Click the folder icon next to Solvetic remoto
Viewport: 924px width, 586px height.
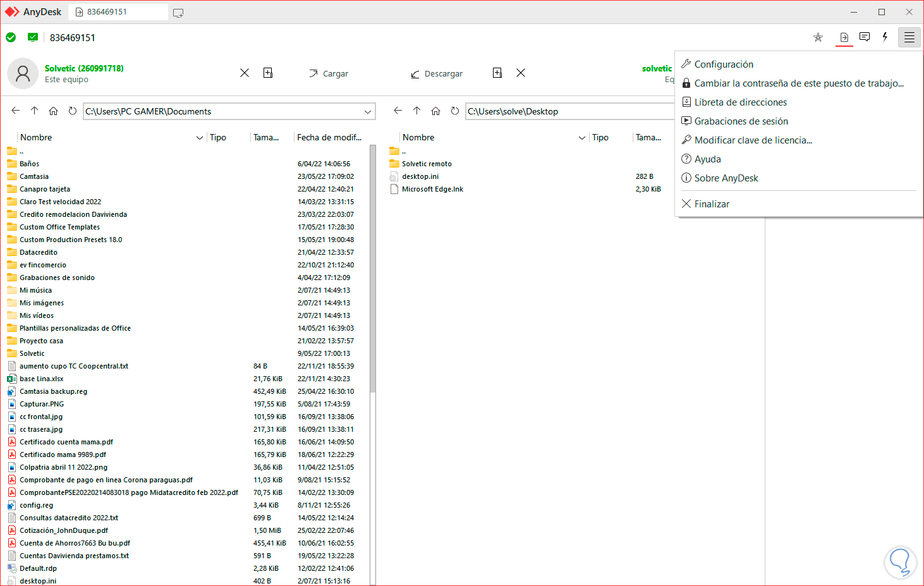pos(394,164)
